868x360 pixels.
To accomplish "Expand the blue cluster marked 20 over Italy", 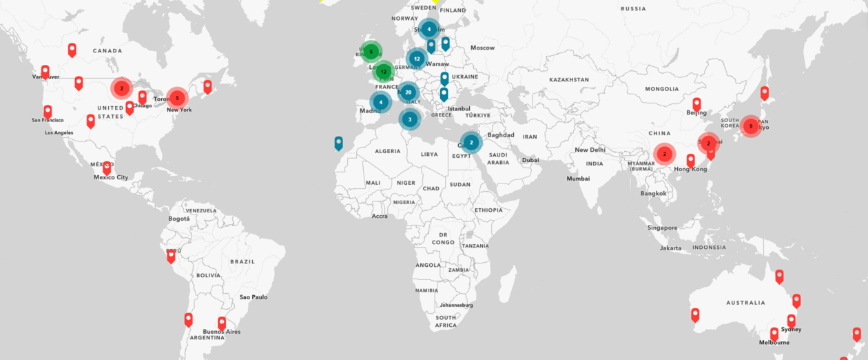I will click(408, 92).
